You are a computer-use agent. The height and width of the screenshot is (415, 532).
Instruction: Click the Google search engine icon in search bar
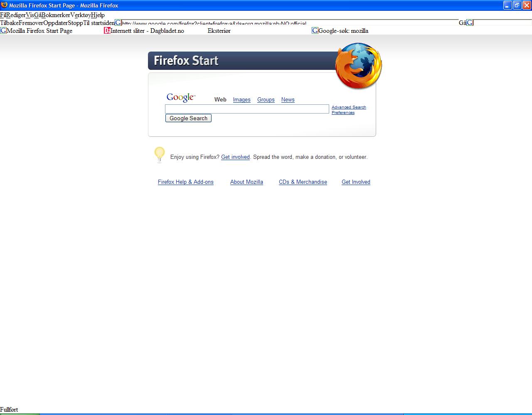click(470, 22)
